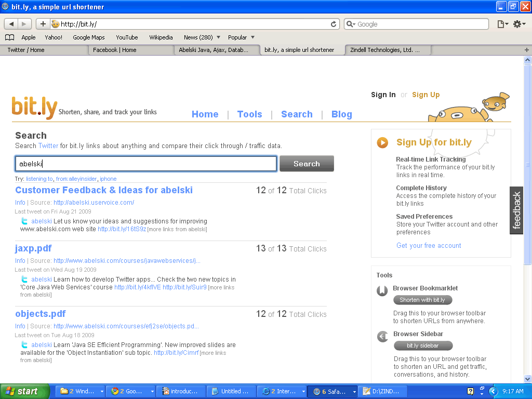532x399 pixels.
Task: Click the Sign In link
Action: point(383,95)
